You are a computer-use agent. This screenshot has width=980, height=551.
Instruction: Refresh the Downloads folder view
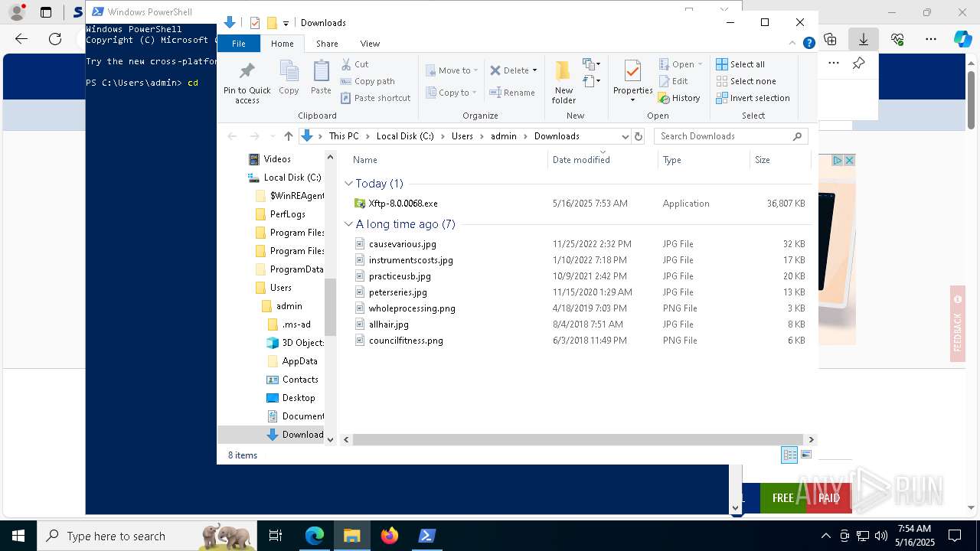click(x=638, y=136)
